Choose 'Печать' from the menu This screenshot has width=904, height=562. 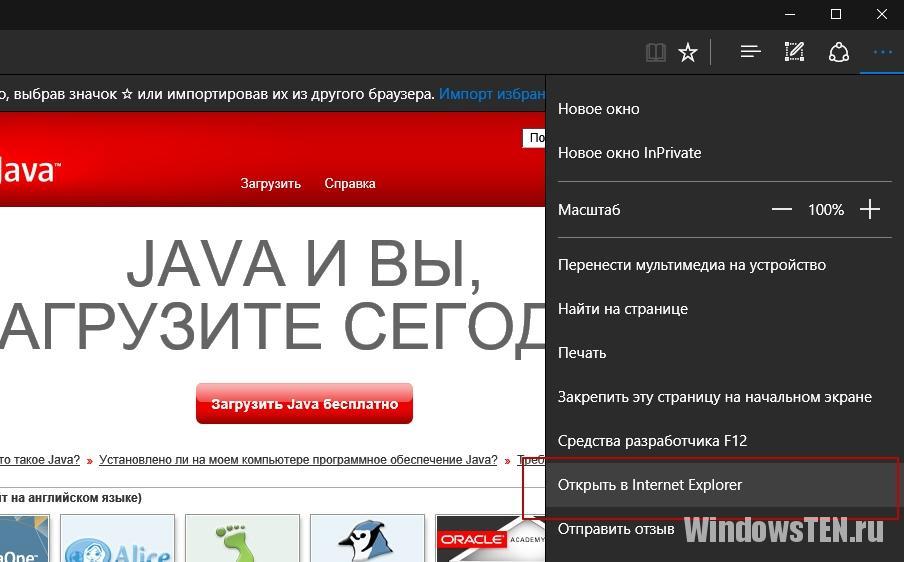[x=724, y=353]
